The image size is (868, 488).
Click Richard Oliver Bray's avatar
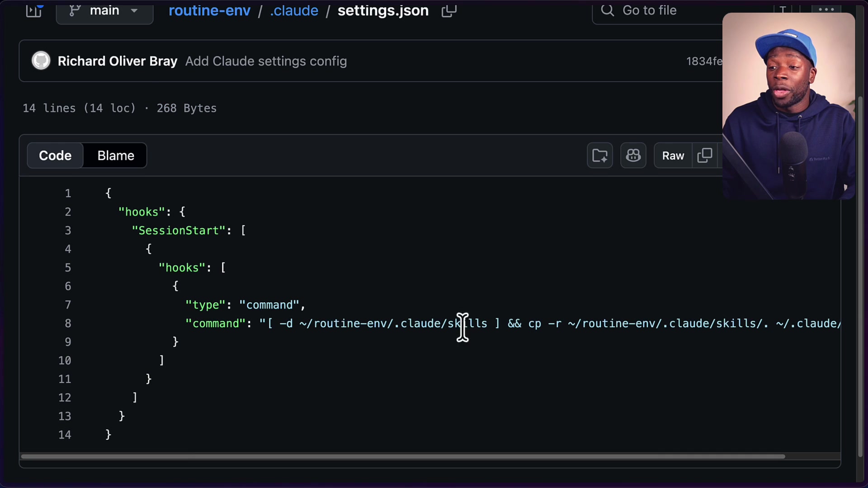coord(41,61)
